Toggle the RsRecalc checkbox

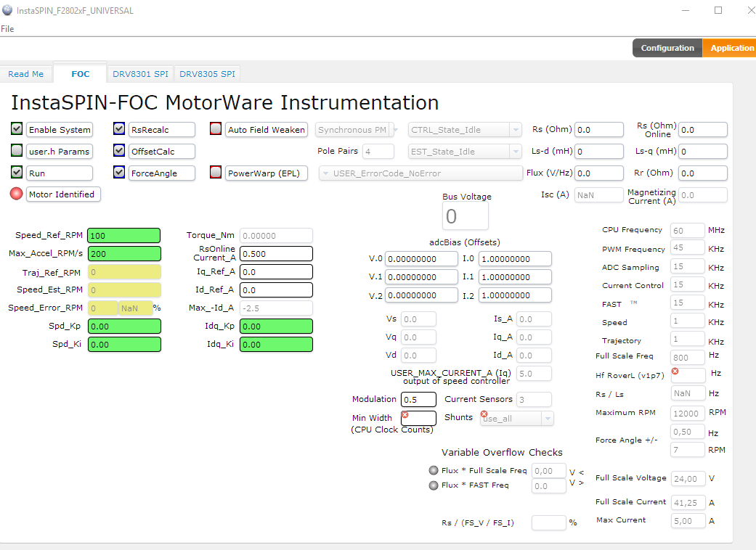119,128
